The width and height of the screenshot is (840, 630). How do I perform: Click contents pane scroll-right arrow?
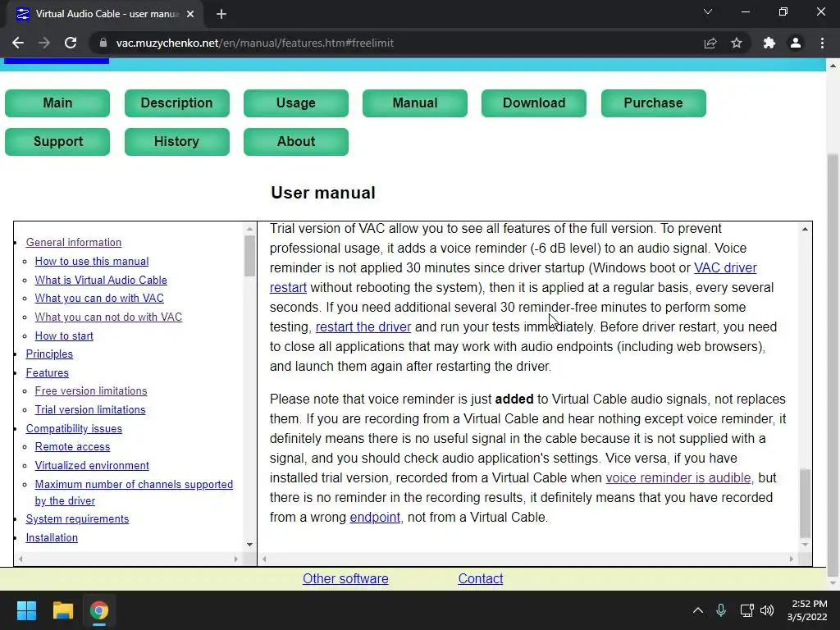pyautogui.click(x=235, y=559)
